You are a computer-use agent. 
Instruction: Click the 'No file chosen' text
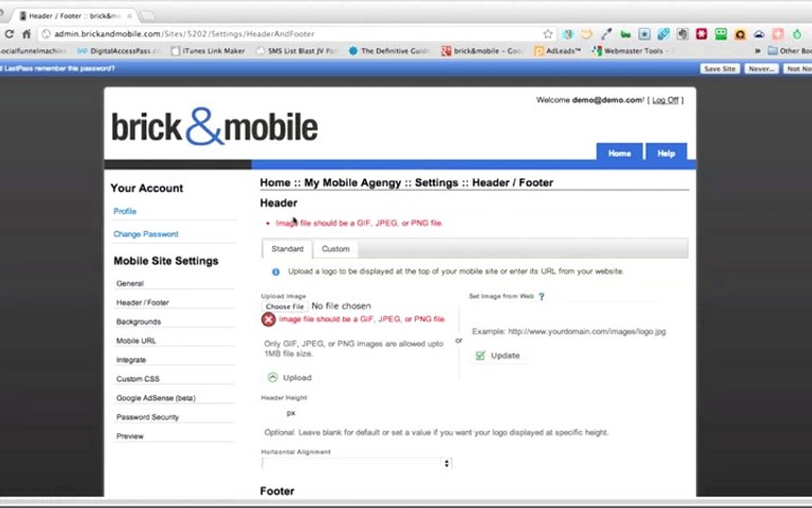coord(340,306)
